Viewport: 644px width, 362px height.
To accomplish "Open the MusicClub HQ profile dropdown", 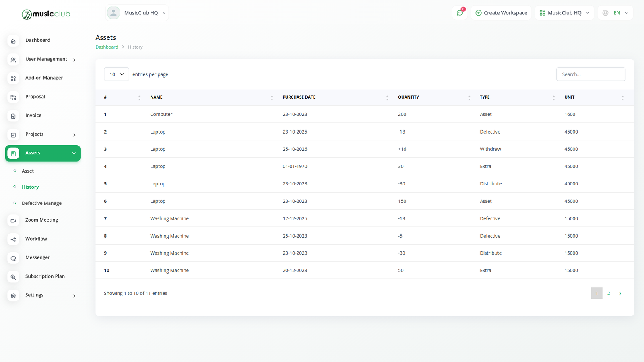I will (x=137, y=13).
